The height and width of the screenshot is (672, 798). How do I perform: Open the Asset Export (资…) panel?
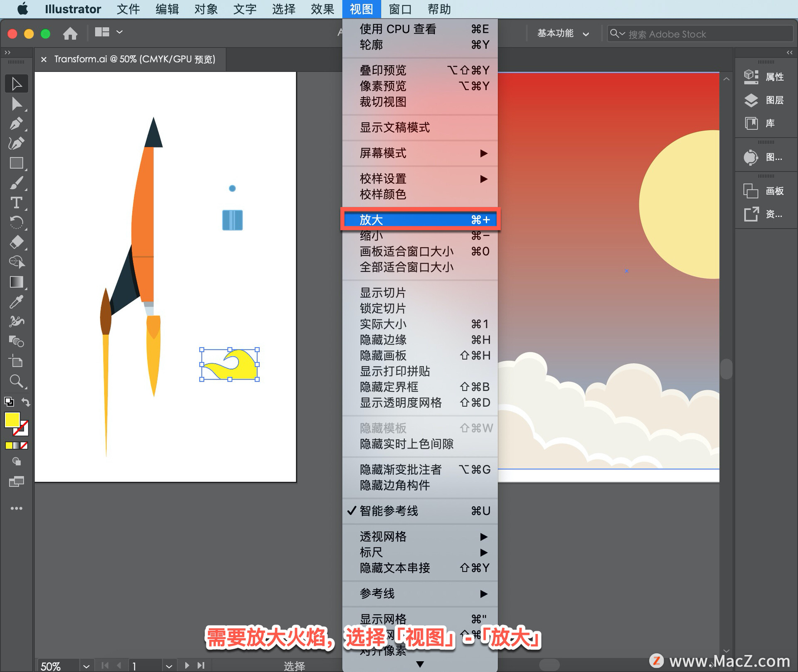pyautogui.click(x=764, y=214)
